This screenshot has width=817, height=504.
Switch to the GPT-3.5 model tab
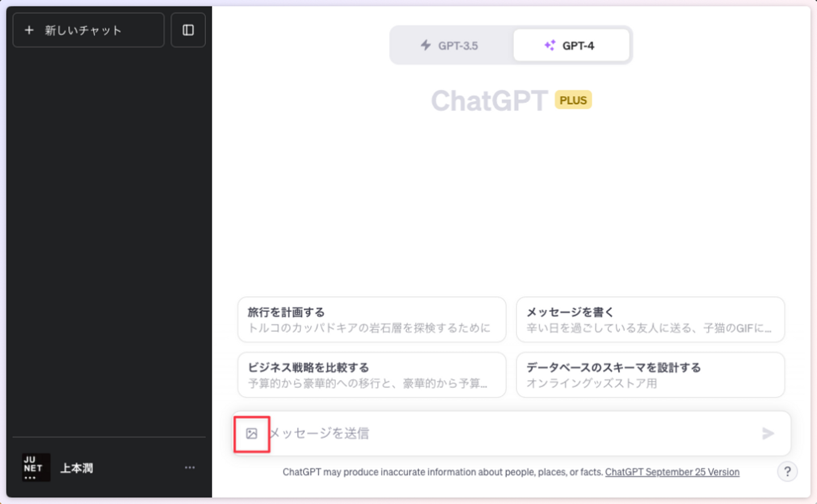point(450,45)
